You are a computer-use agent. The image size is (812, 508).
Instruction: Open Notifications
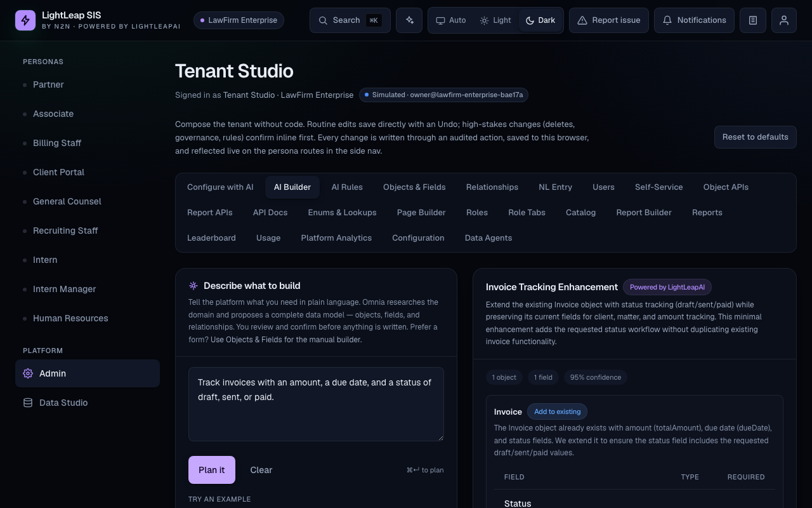pos(694,20)
